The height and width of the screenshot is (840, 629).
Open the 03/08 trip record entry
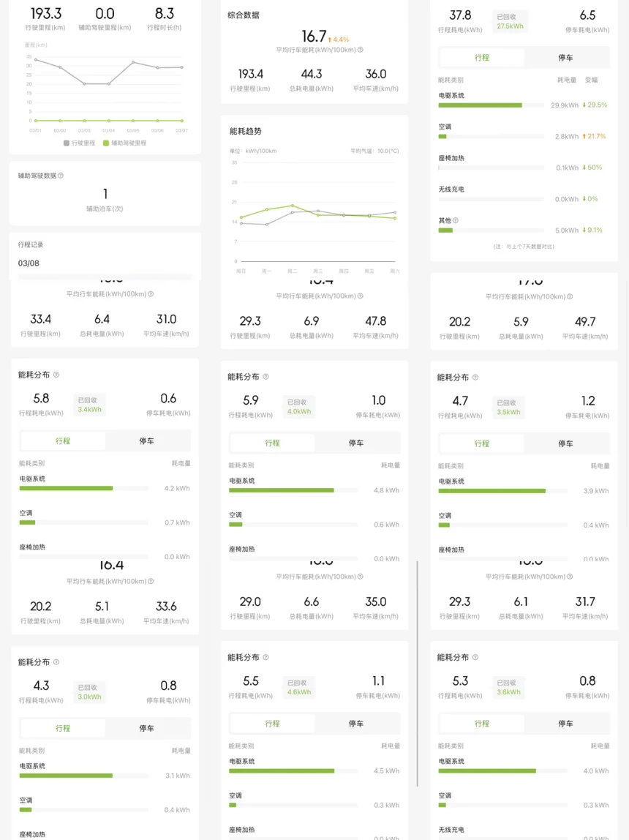pyautogui.click(x=29, y=263)
